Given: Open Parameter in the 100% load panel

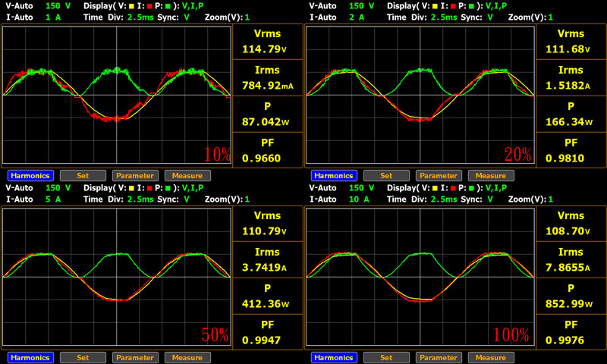Looking at the screenshot, I should pyautogui.click(x=439, y=357).
